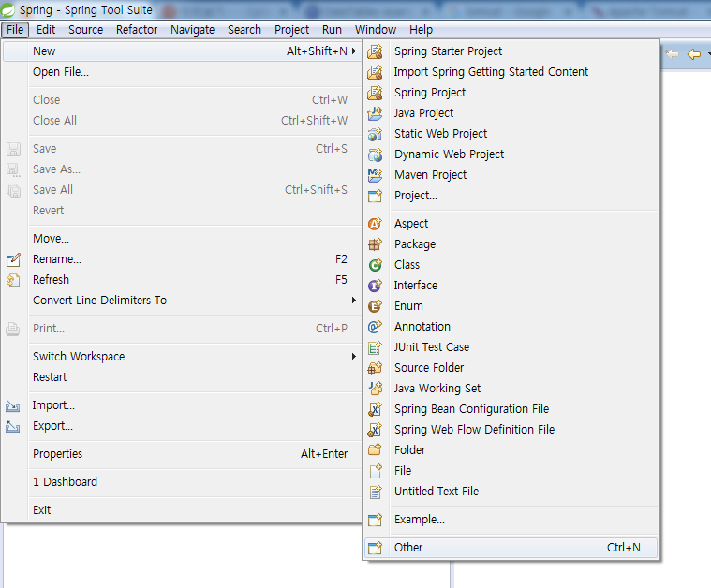Screen dimensions: 711x588
Task: Click the Import Spring Getting Started Content icon
Action: coord(375,72)
